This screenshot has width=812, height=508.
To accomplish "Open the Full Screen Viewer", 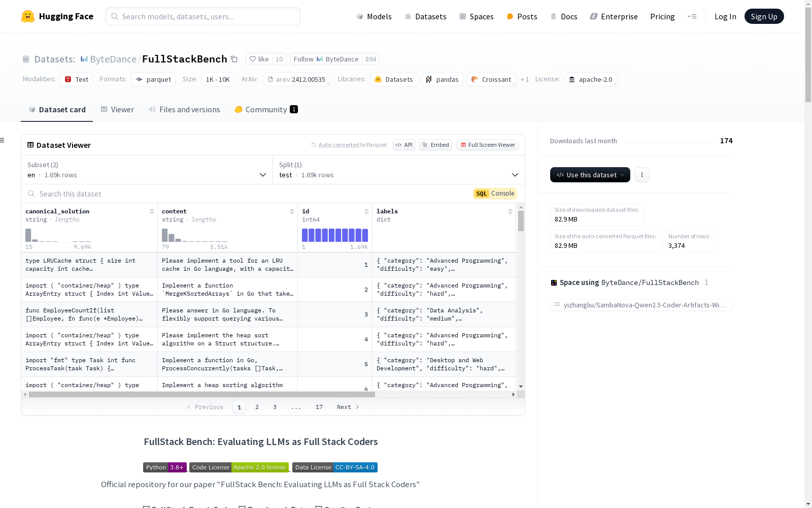I will pos(488,145).
